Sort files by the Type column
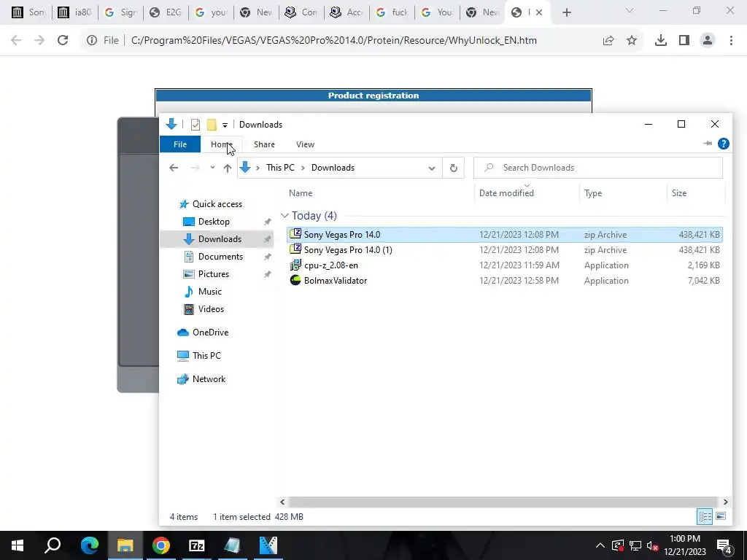Image resolution: width=747 pixels, height=560 pixels. point(592,192)
